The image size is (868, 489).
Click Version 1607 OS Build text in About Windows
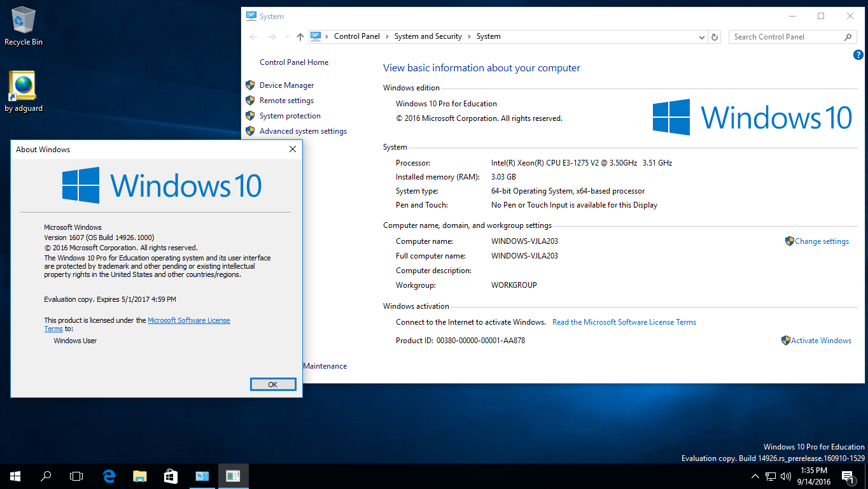click(99, 237)
